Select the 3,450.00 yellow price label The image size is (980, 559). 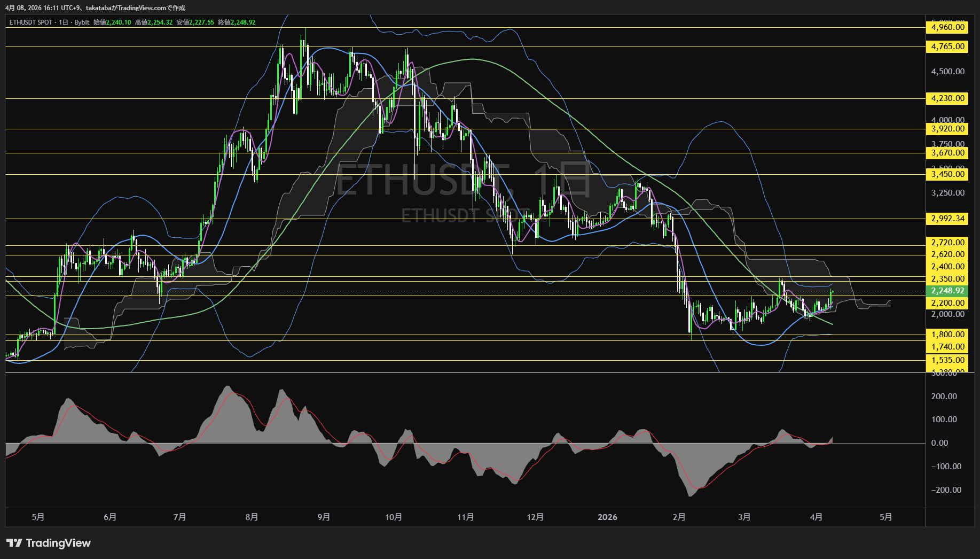point(947,174)
